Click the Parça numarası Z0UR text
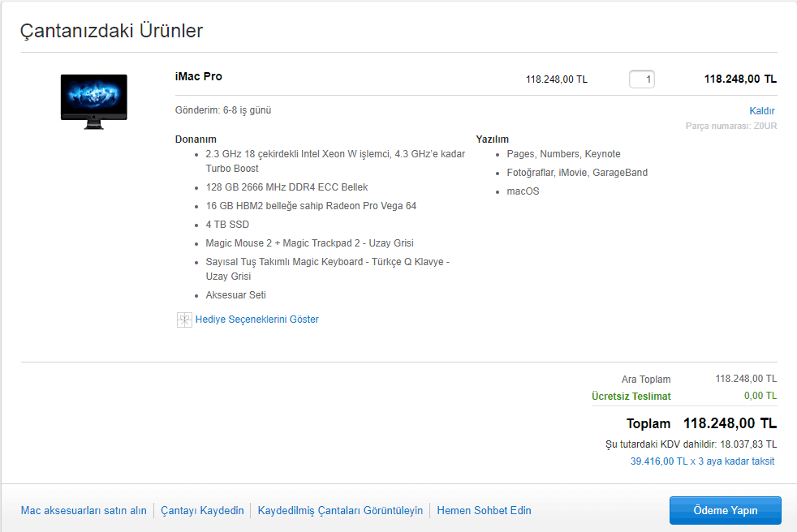797x532 pixels. [730, 126]
